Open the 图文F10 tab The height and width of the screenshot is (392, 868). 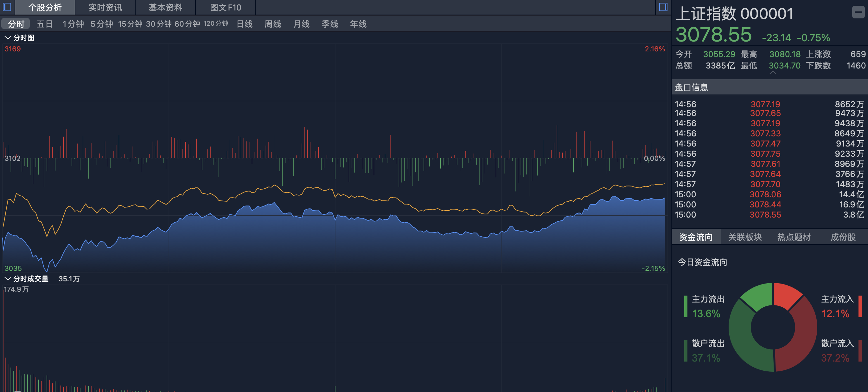click(224, 7)
